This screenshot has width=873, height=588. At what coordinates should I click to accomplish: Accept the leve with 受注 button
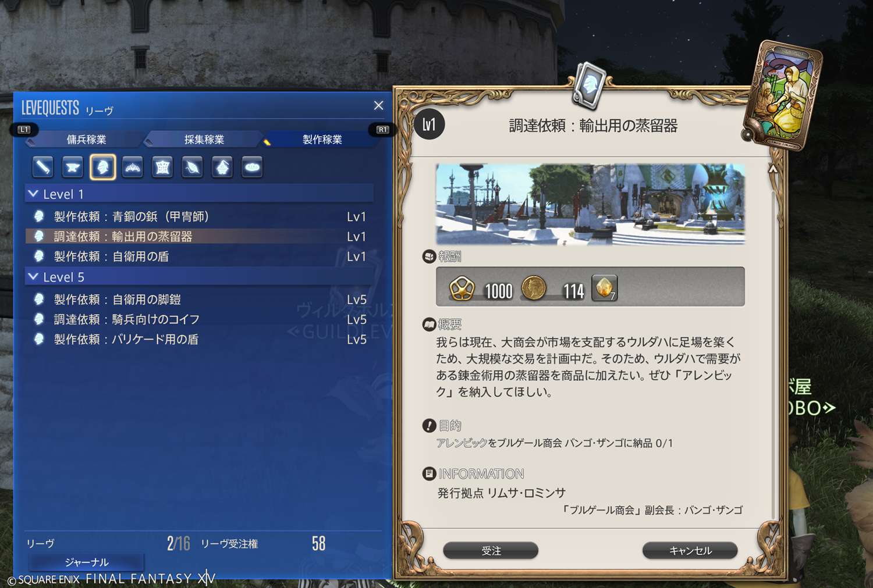491,550
